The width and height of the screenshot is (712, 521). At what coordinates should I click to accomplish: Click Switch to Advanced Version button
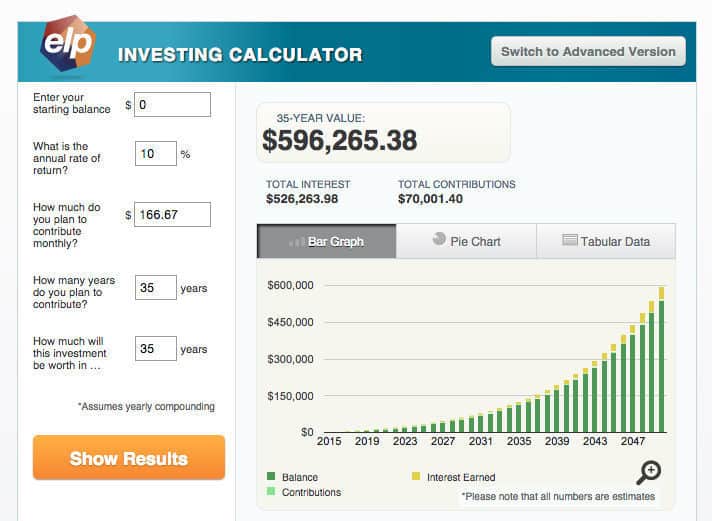point(588,52)
